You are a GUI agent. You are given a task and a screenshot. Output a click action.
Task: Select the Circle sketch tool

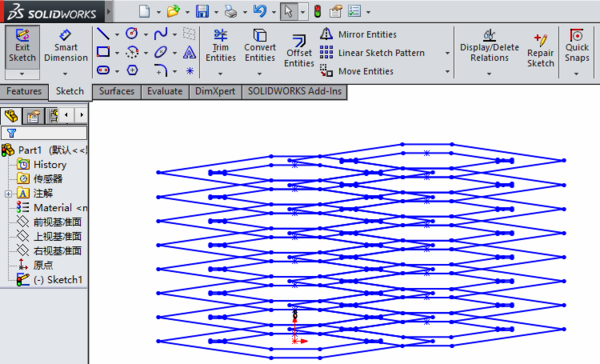(x=132, y=34)
